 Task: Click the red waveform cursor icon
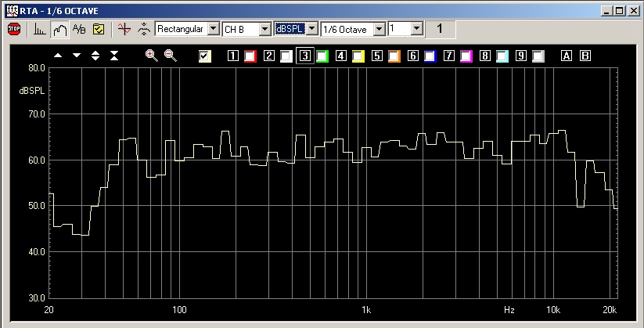point(123,30)
